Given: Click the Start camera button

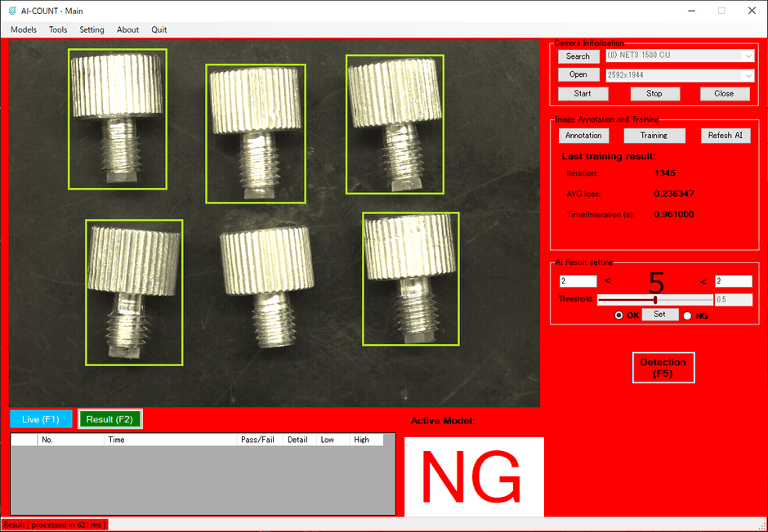Looking at the screenshot, I should tap(583, 93).
